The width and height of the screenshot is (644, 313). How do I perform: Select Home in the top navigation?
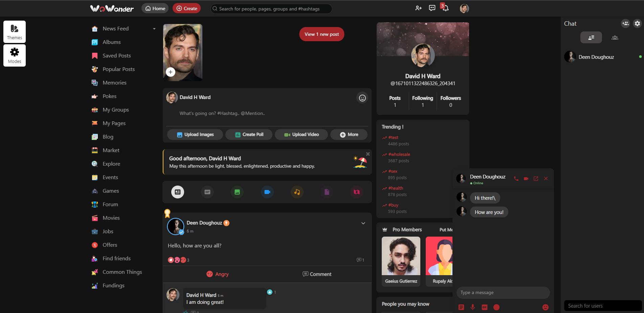[x=155, y=8]
